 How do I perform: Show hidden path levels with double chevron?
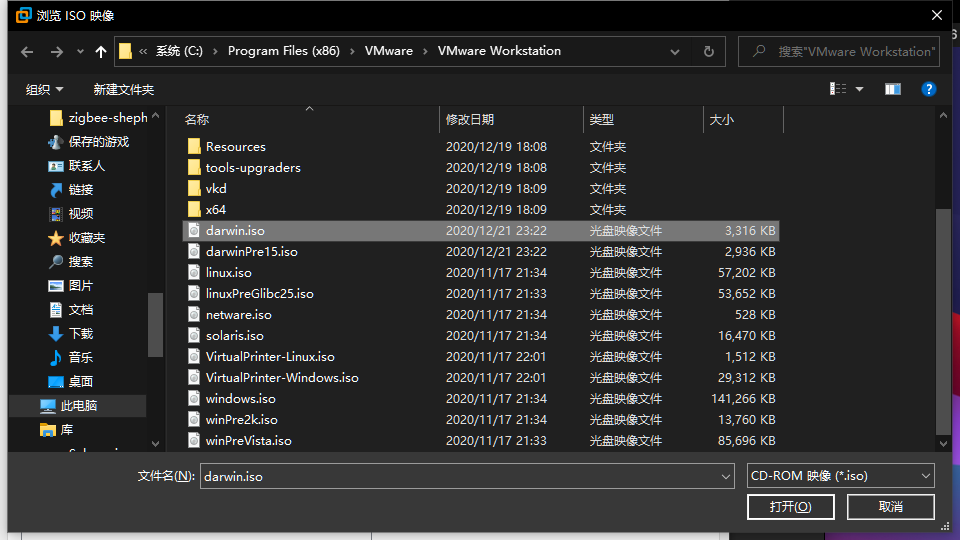(143, 51)
